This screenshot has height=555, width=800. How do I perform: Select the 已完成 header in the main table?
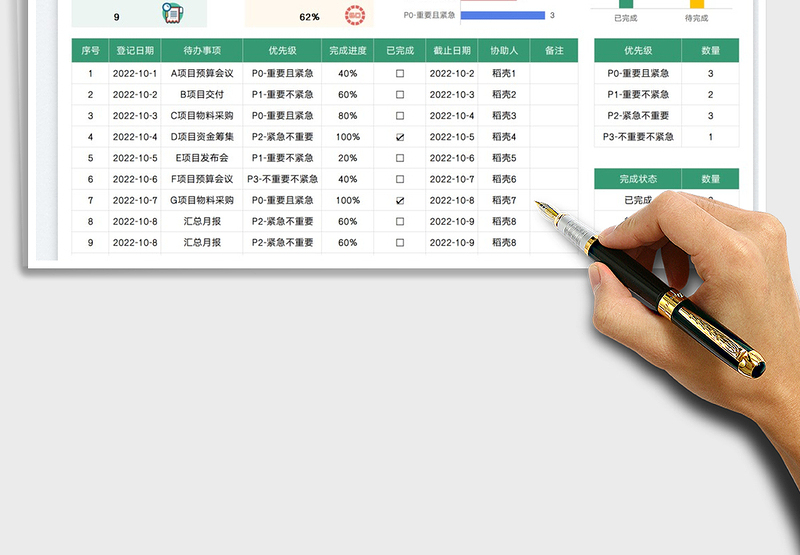coord(400,51)
